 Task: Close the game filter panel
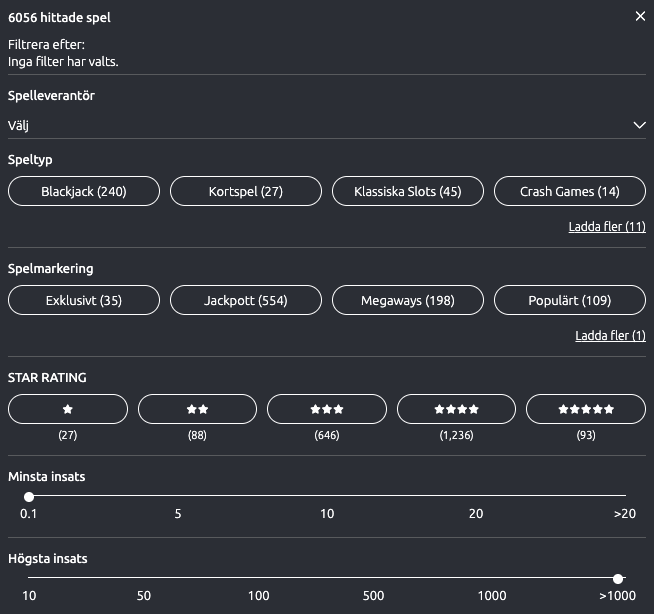point(640,17)
